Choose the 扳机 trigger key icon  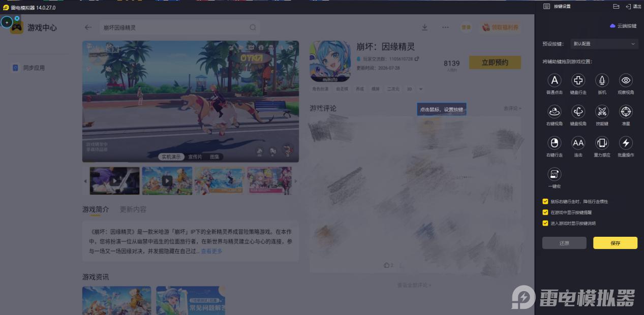coord(602,80)
